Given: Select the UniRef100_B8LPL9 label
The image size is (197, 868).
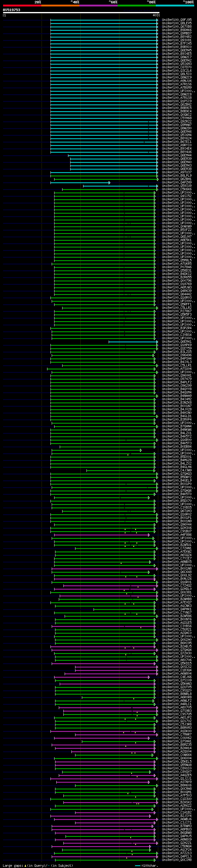Looking at the screenshot, I should tap(177, 176).
